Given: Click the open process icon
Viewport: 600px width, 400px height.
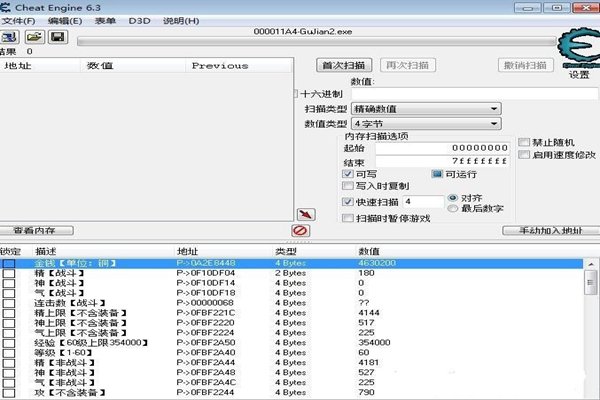Looking at the screenshot, I should coord(9,37).
